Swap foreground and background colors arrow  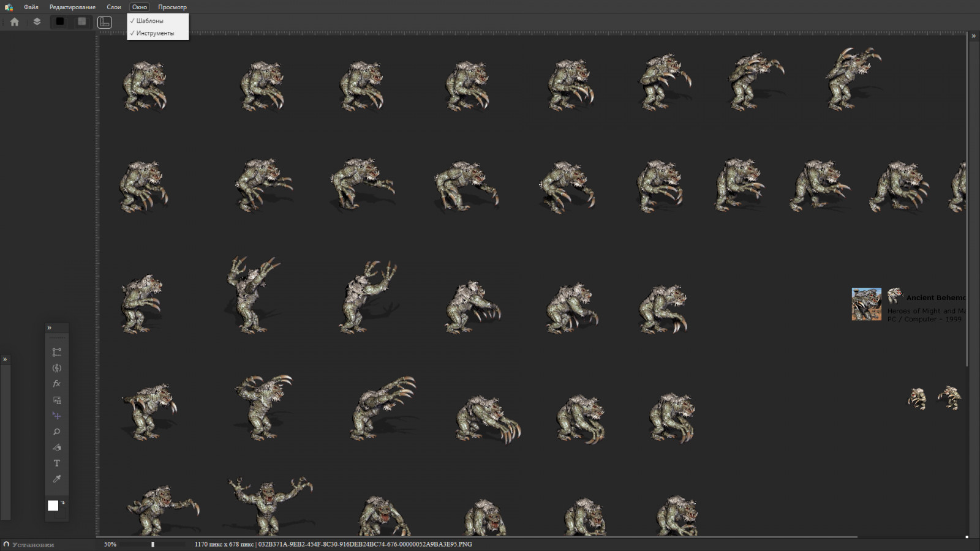[x=63, y=503]
